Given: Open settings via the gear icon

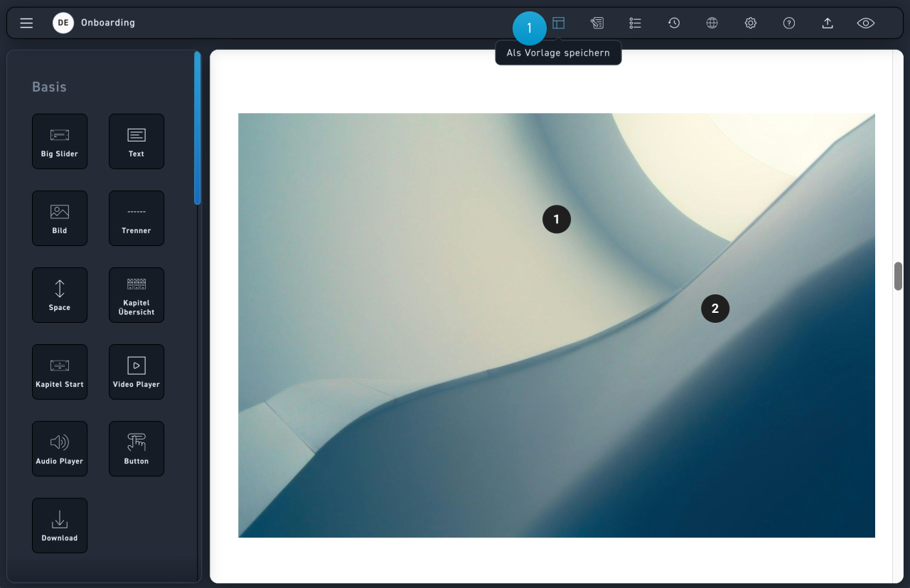Looking at the screenshot, I should coord(751,23).
